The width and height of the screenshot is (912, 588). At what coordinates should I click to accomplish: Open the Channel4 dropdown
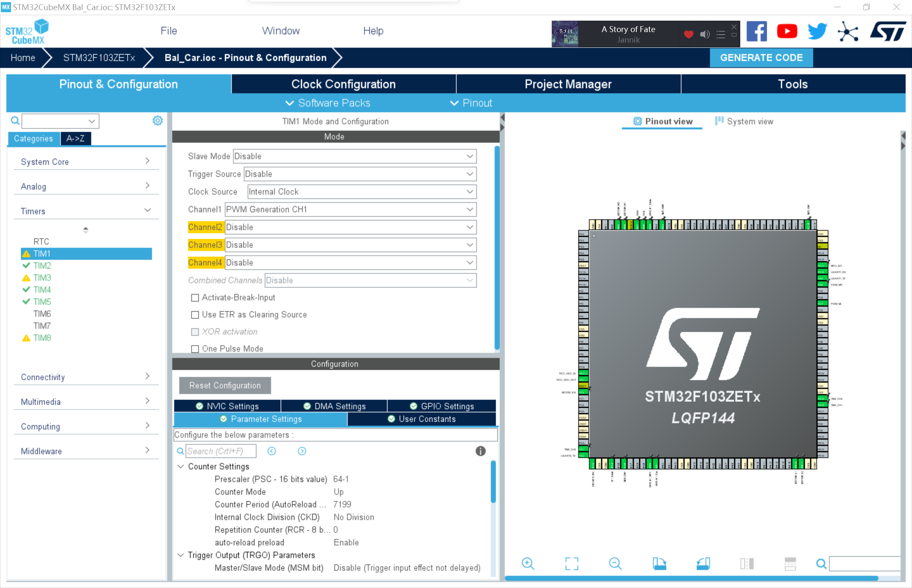click(351, 263)
